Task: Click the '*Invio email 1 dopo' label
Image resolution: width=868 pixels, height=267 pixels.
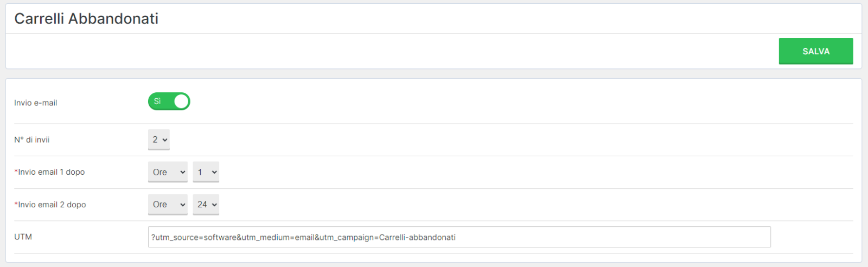Action: [x=49, y=172]
